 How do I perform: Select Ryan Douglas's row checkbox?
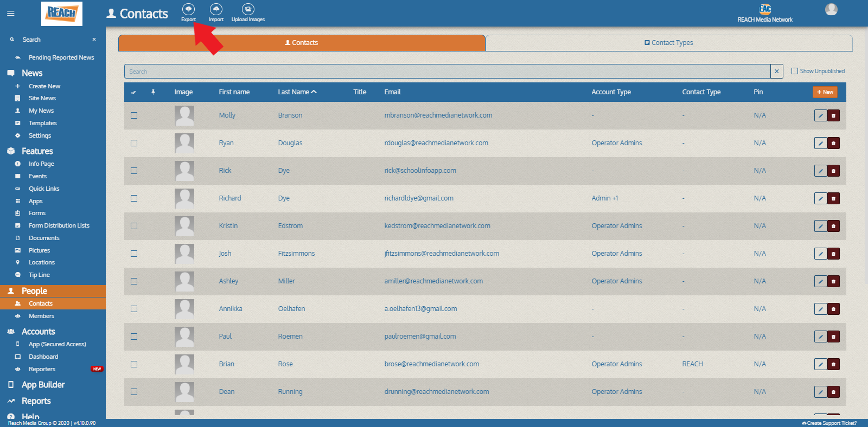tap(134, 143)
